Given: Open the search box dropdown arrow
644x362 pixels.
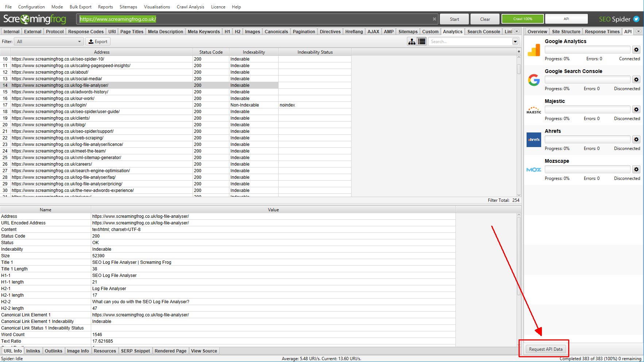Looking at the screenshot, I should (515, 42).
